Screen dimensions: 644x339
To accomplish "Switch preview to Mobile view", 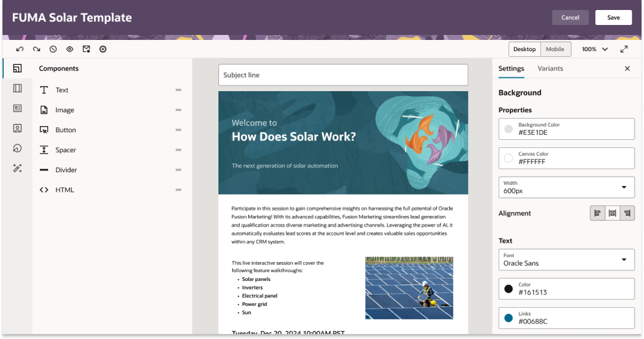I will pos(555,49).
